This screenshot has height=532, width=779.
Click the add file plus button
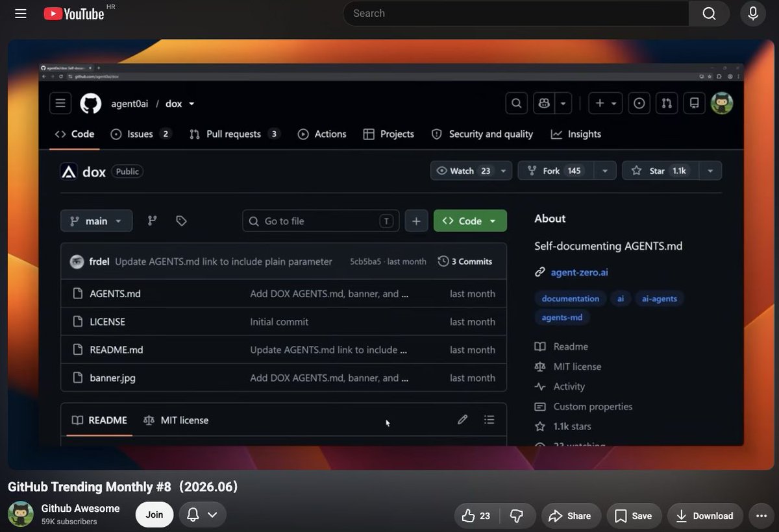click(x=417, y=221)
